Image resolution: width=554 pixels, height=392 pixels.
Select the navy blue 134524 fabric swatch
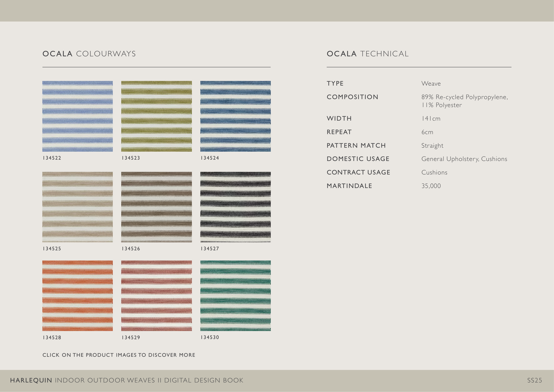pos(235,116)
